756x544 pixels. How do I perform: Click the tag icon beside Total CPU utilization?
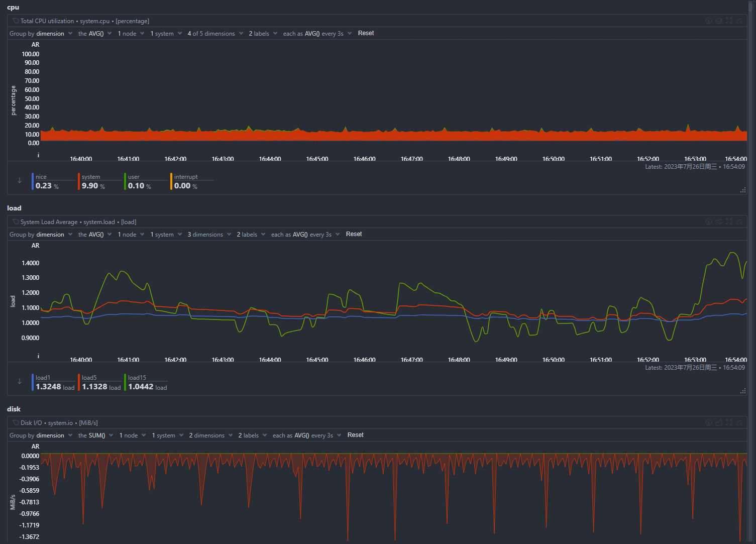tap(16, 21)
